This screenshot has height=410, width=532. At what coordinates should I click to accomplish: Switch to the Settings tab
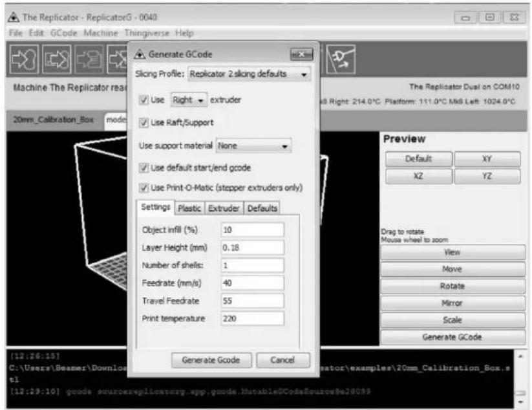coord(156,207)
